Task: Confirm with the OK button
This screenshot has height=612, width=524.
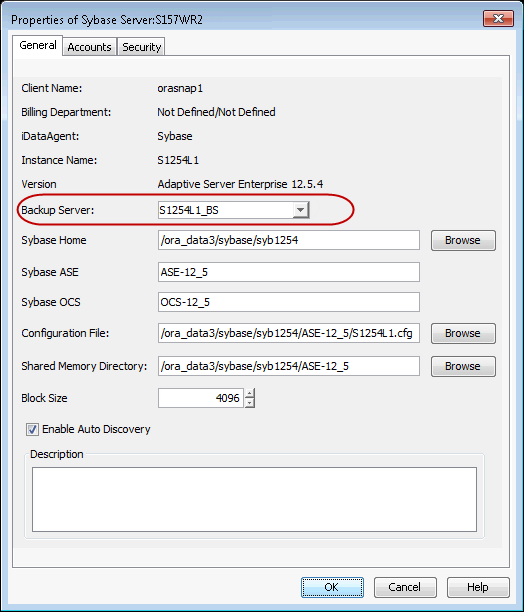Action: 332,587
